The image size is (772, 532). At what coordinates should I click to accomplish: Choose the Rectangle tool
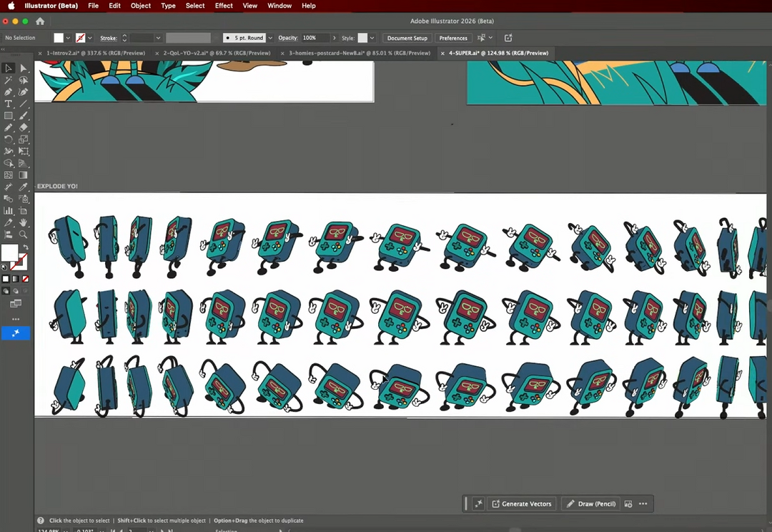pyautogui.click(x=9, y=116)
